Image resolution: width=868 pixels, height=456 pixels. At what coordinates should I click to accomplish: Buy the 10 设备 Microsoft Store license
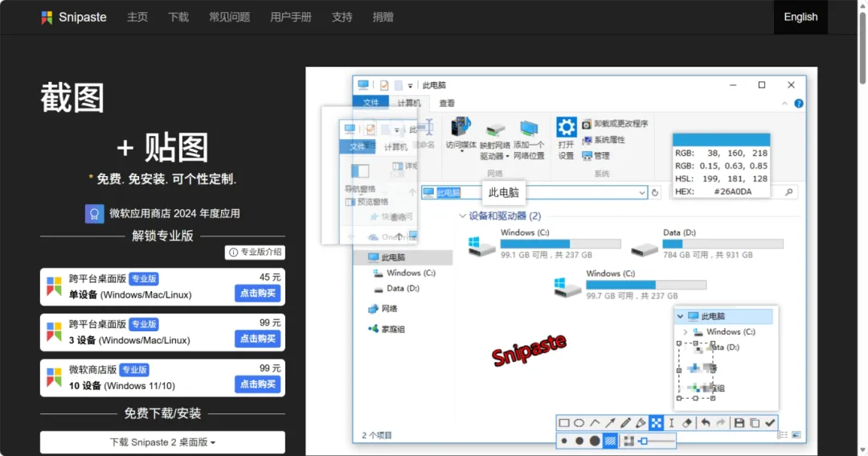pos(257,384)
